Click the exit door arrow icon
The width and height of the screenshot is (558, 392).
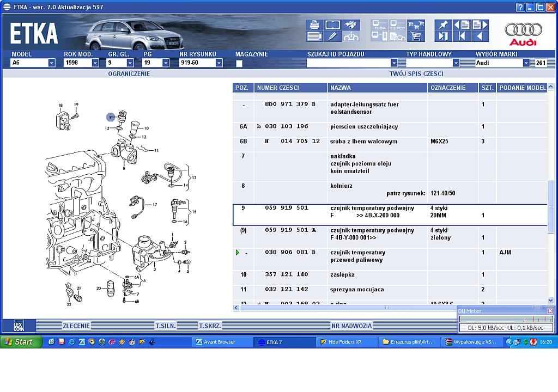443,36
